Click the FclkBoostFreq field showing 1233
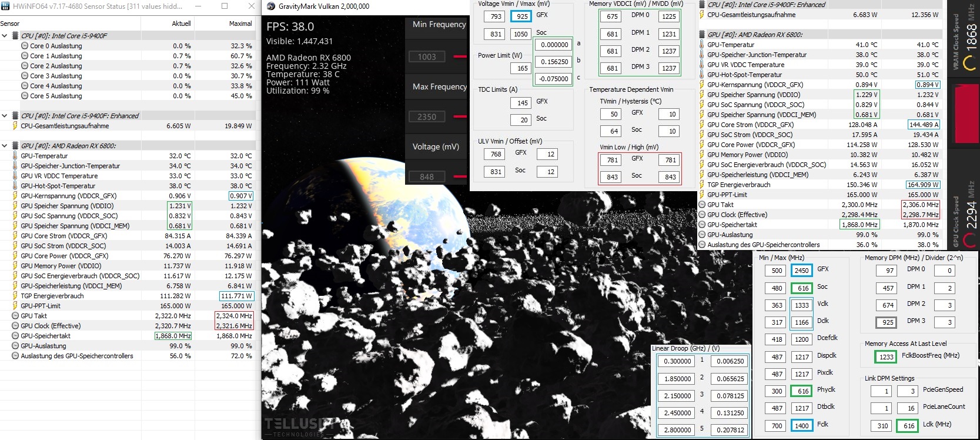This screenshot has height=440, width=980. 886,357
